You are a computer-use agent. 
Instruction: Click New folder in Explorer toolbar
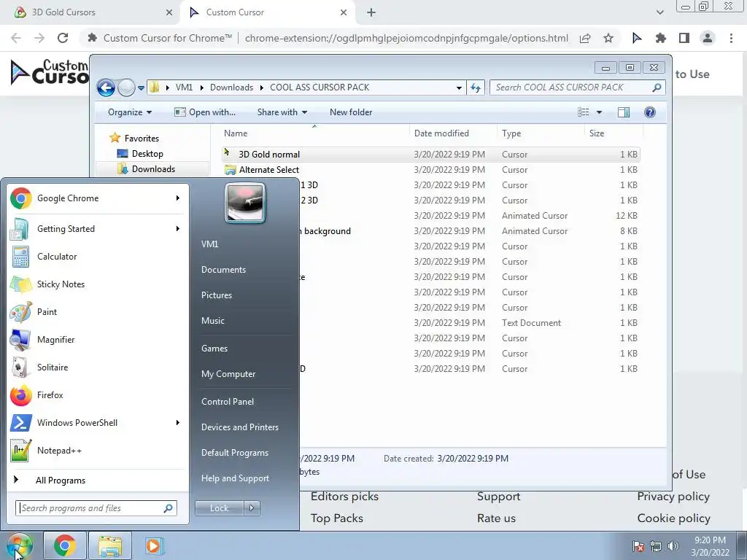(351, 112)
